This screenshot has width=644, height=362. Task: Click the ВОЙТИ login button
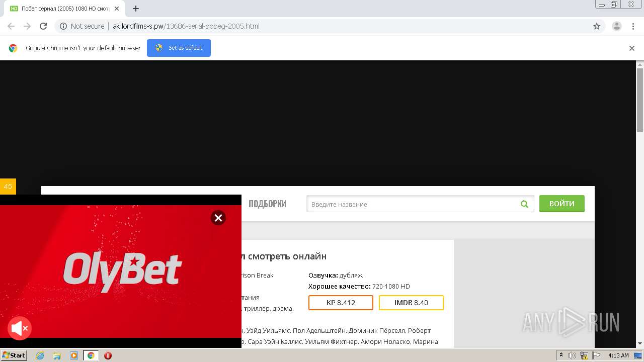click(x=562, y=204)
